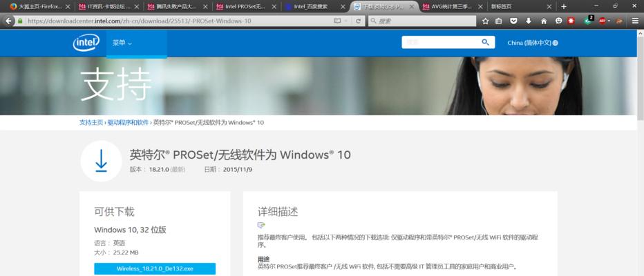The height and width of the screenshot is (276, 644).
Task: Open the 驱动程序和软件 breadcrumb link
Action: click(128, 123)
